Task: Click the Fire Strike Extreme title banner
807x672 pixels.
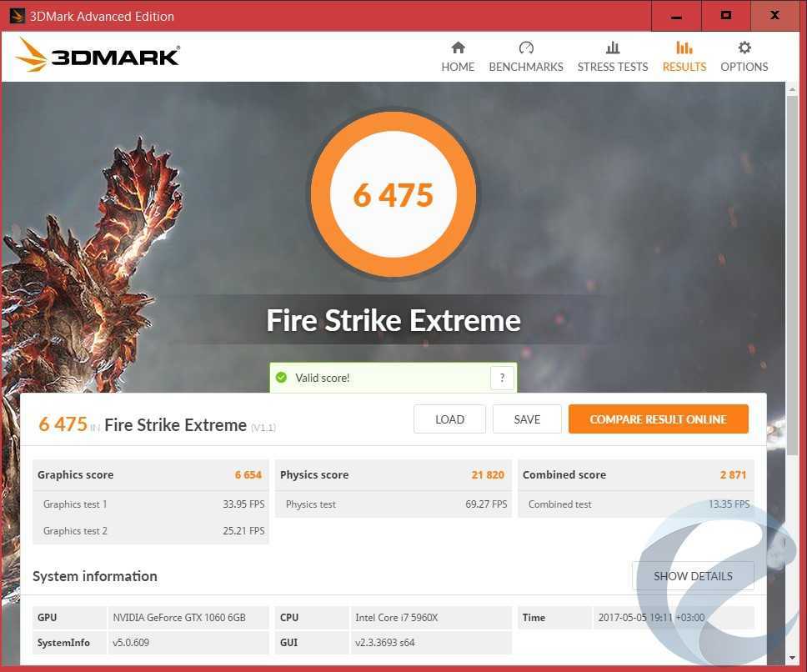Action: (393, 320)
